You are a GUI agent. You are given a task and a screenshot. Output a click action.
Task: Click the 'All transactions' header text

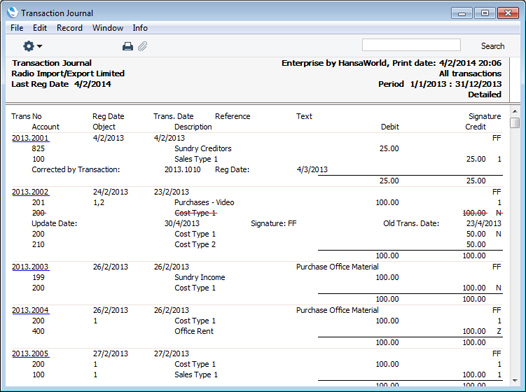point(470,73)
